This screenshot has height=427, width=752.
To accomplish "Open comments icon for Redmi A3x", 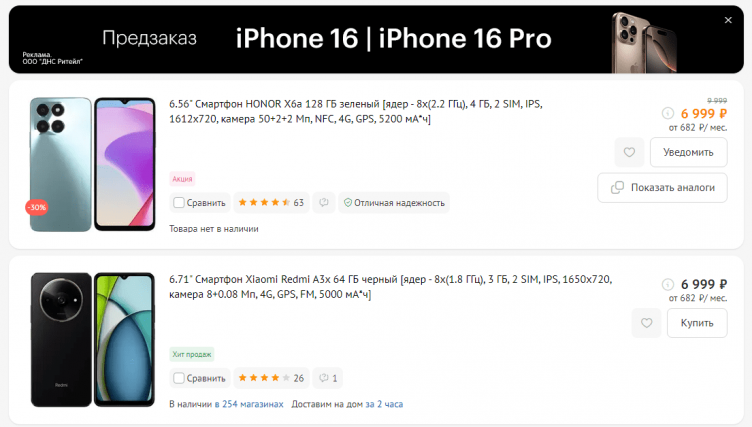I will pos(328,378).
